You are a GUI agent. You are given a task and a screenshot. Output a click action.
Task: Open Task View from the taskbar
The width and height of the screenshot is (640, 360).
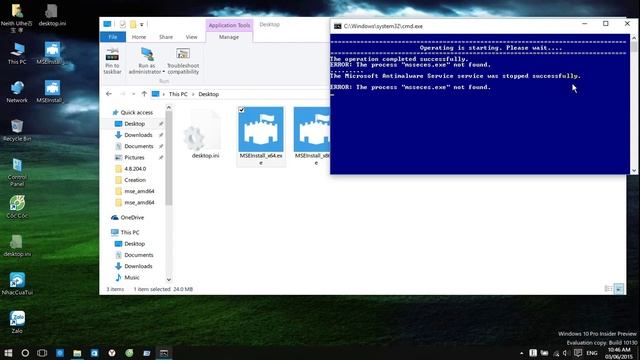[42, 353]
